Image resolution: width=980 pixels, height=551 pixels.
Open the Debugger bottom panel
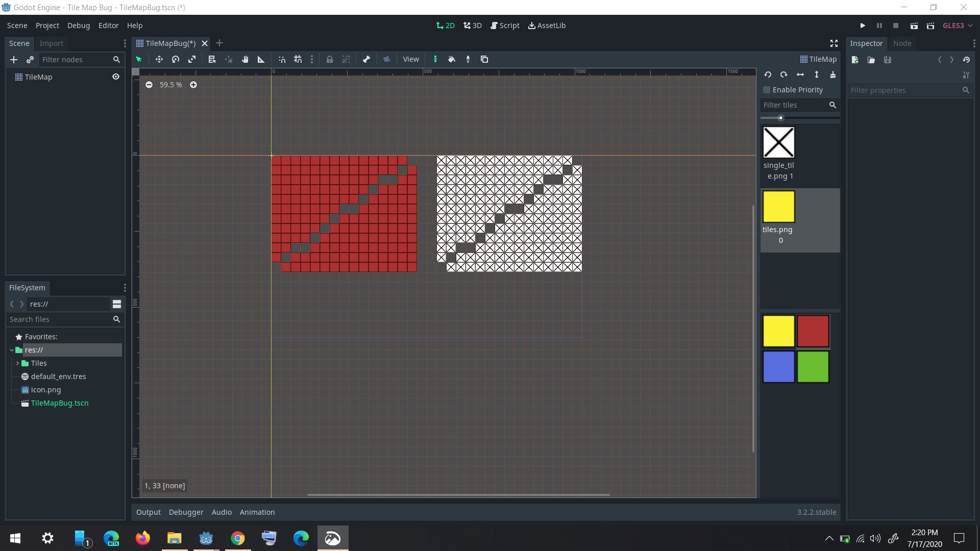pos(186,512)
